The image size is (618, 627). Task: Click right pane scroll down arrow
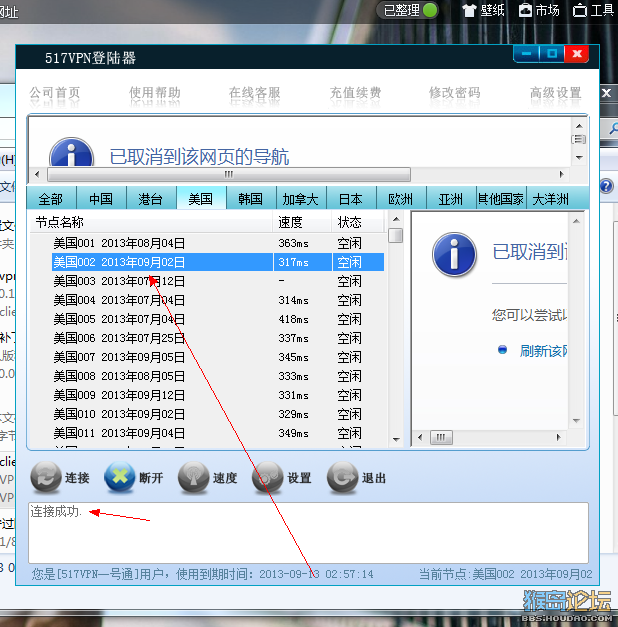(576, 421)
